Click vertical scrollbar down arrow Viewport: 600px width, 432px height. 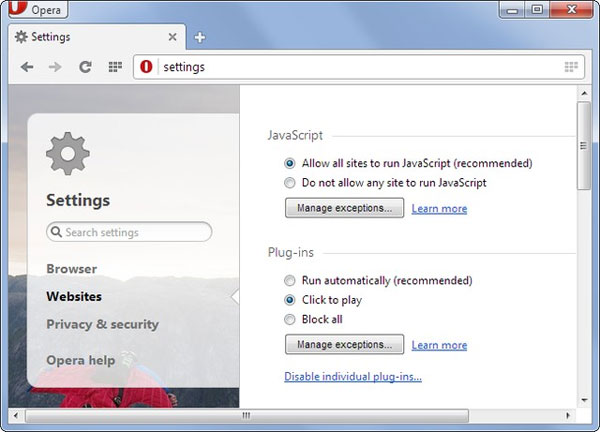point(584,400)
